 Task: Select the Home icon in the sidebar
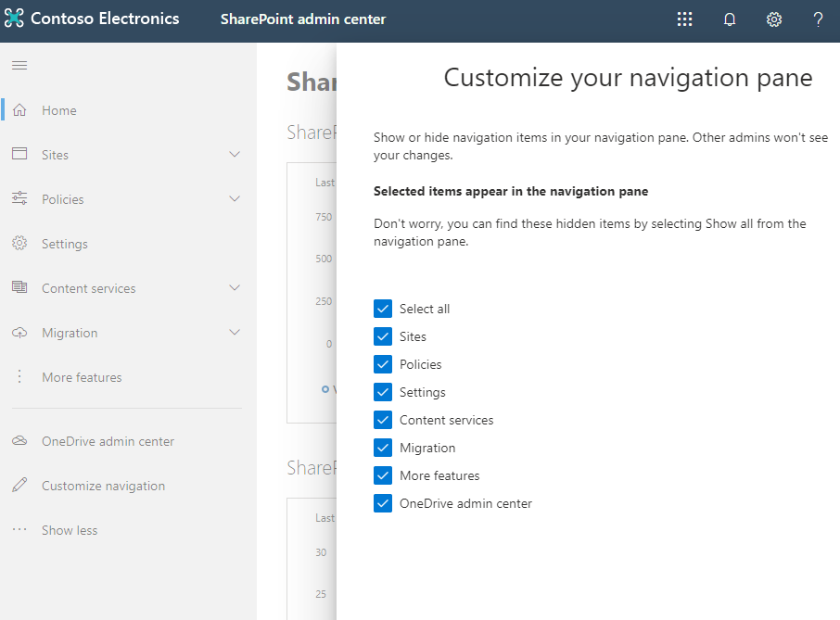[19, 109]
